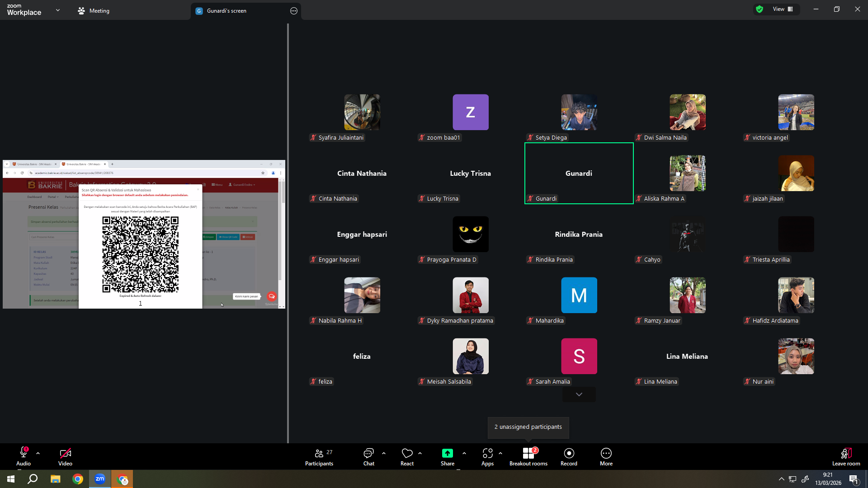Select Hafidz Ardiatama's profile picture
This screenshot has height=488, width=868.
pos(796,295)
